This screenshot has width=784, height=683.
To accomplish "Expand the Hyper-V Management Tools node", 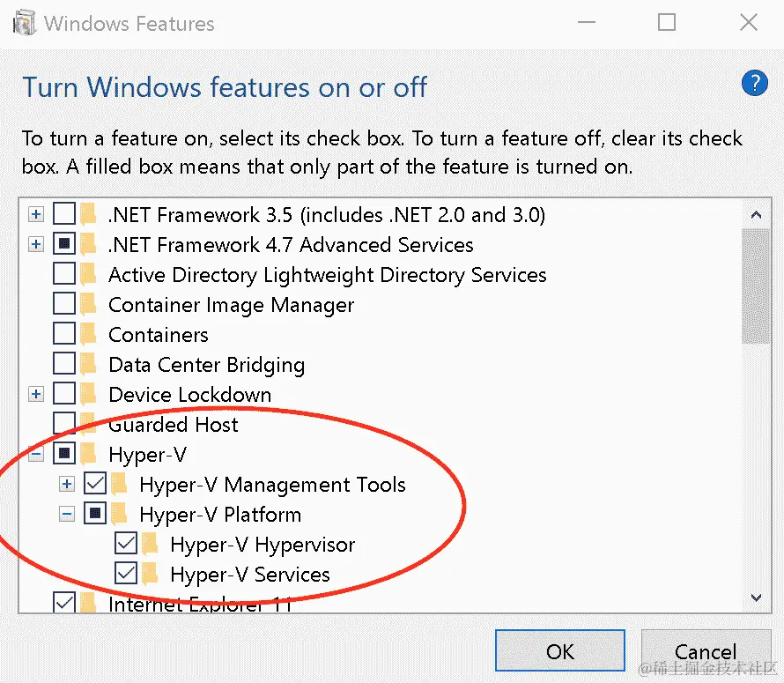I will point(67,485).
